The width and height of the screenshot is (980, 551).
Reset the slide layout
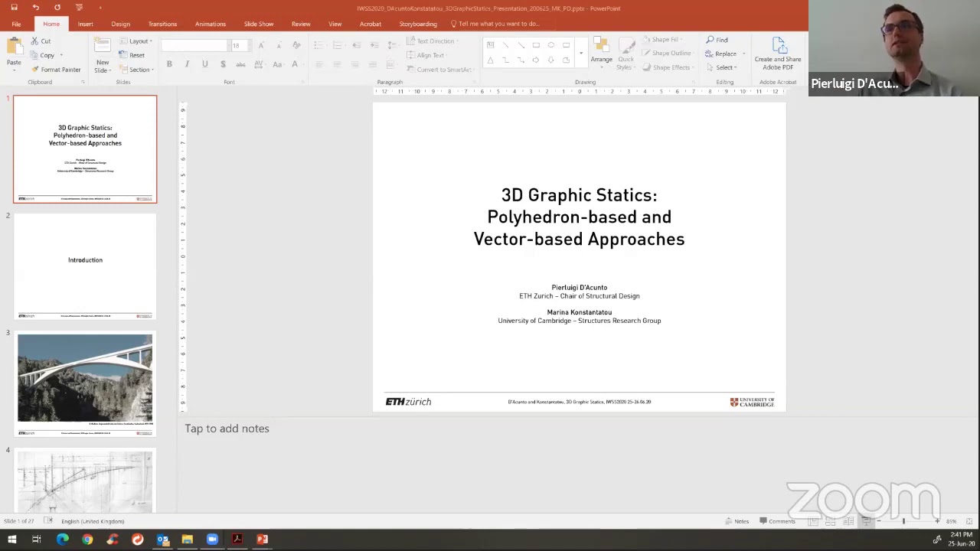click(132, 55)
